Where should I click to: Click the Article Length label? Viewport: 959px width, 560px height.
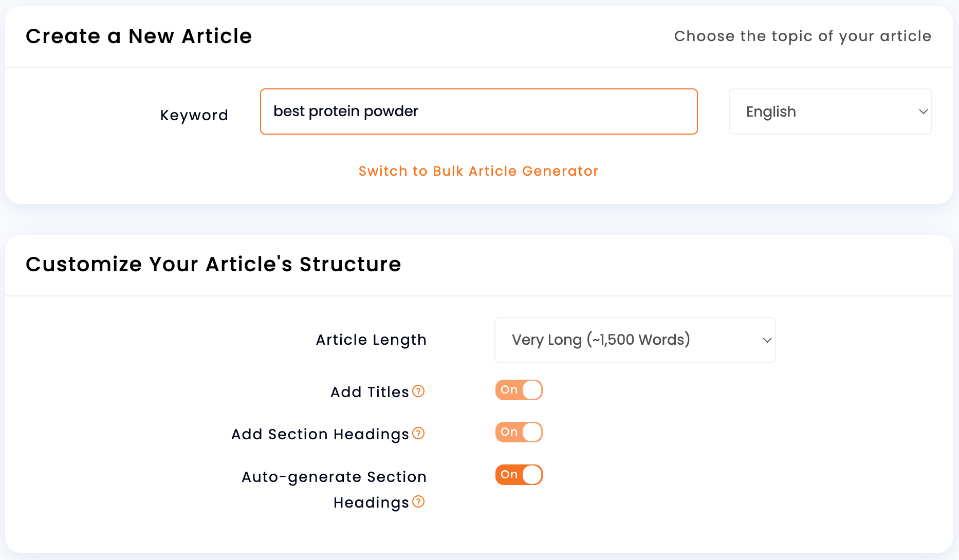(371, 340)
